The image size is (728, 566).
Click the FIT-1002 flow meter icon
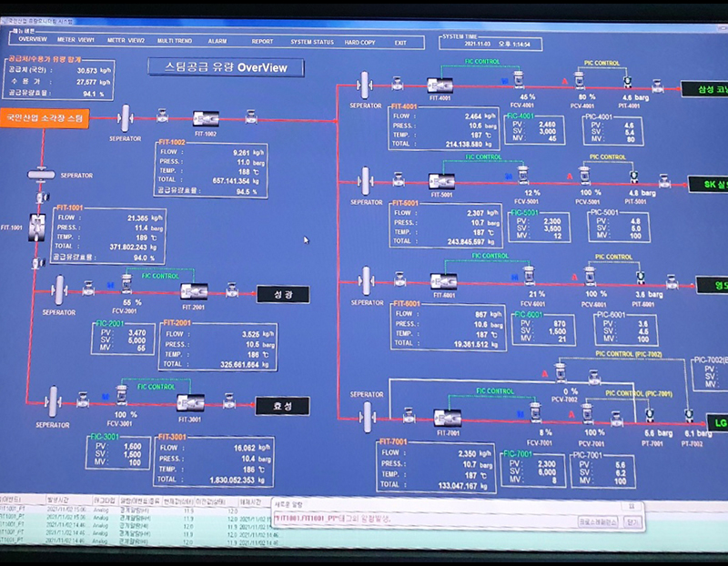(205, 116)
